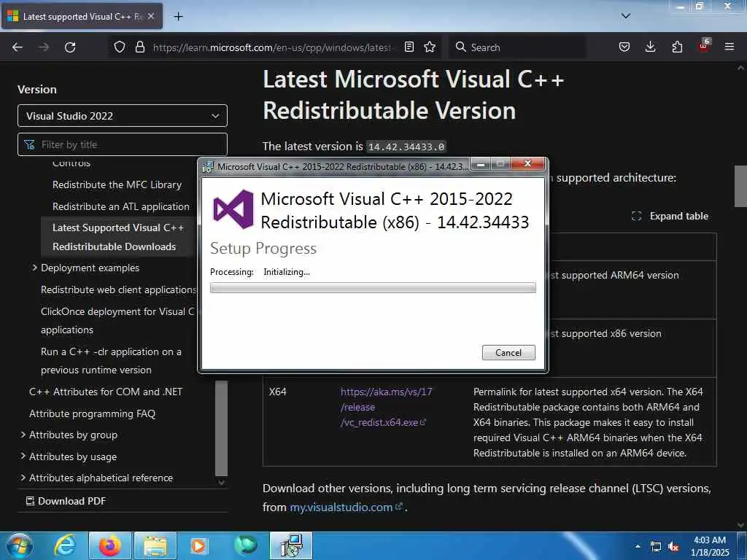Close the Latest supported Visual C++ tab
This screenshot has height=560, width=747.
151,16
